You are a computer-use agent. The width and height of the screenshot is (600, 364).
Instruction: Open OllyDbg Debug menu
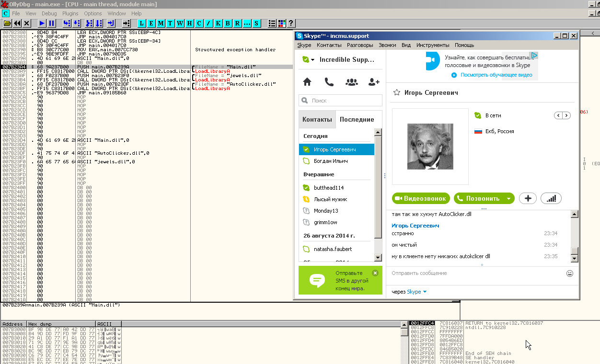coord(49,13)
